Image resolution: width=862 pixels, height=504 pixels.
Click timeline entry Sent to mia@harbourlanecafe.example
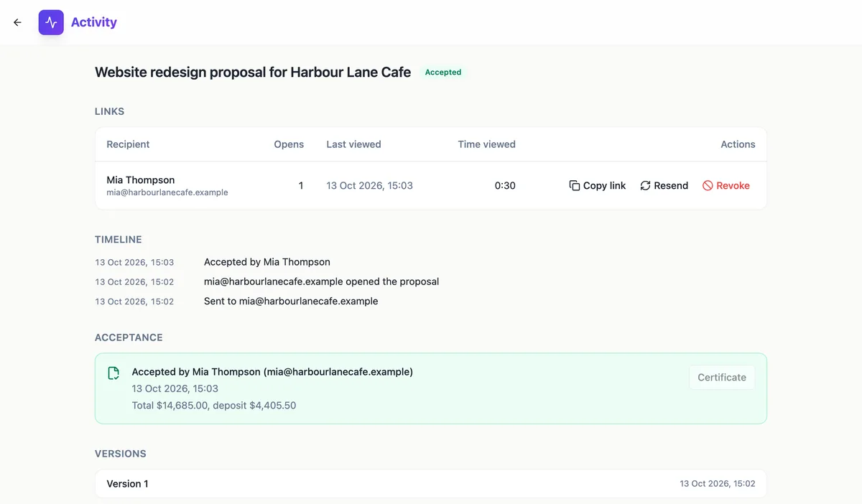point(291,302)
